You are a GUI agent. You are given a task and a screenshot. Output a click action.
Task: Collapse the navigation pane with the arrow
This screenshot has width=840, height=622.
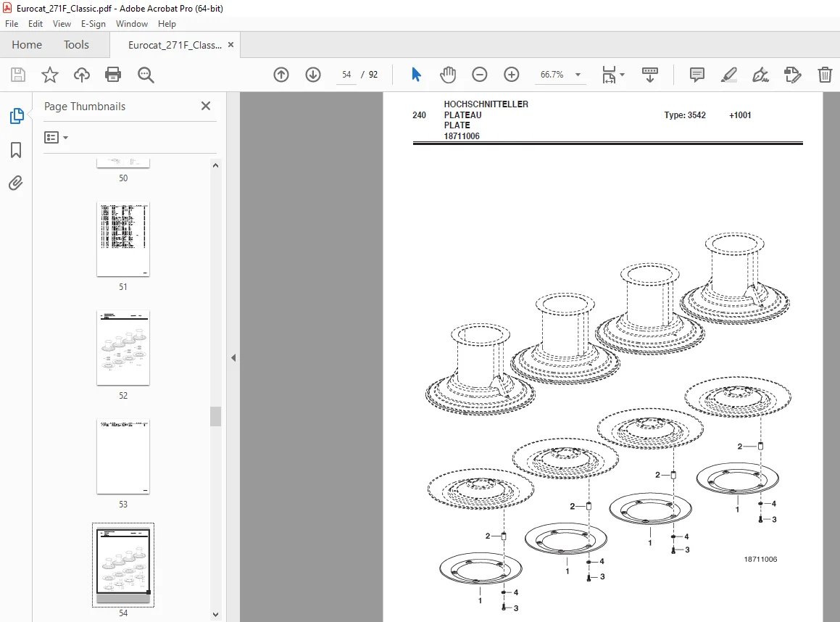pyautogui.click(x=233, y=357)
